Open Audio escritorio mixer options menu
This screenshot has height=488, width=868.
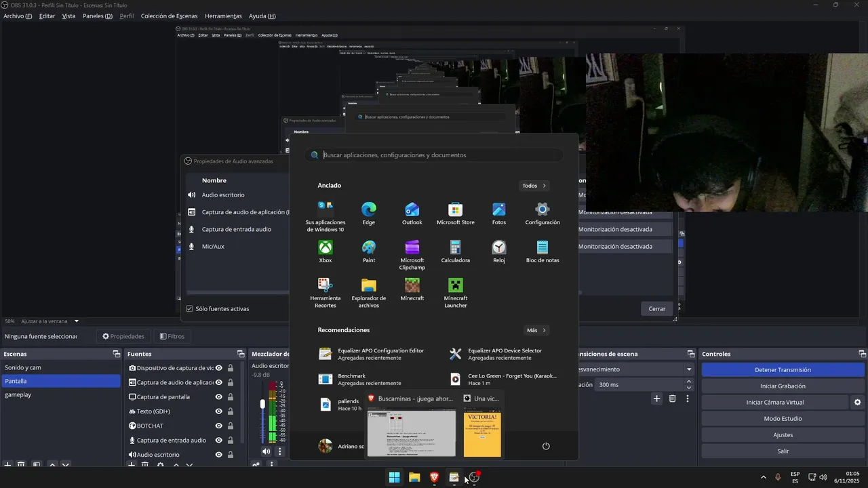coord(279,451)
